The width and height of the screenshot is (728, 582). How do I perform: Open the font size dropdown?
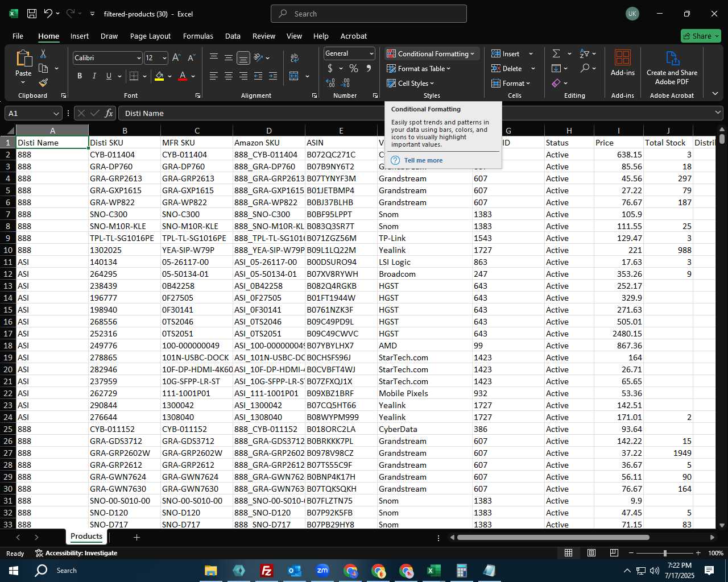pyautogui.click(x=164, y=58)
